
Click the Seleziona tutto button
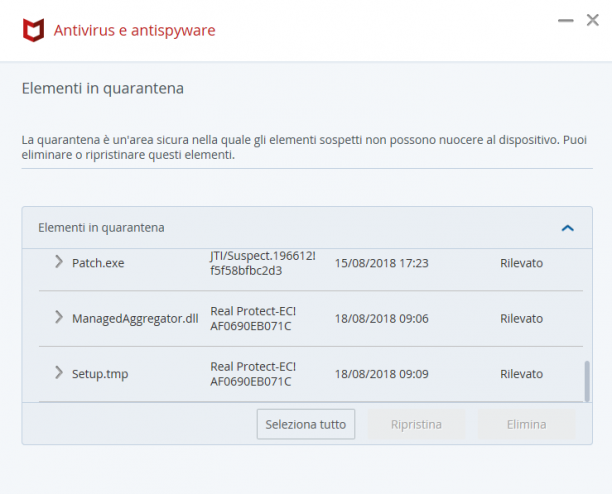[306, 424]
